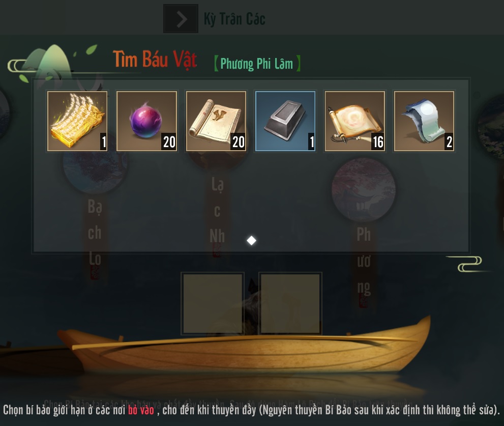The height and width of the screenshot is (426, 504).
Task: Choose the parchment scroll with horse drawing
Action: (x=216, y=121)
